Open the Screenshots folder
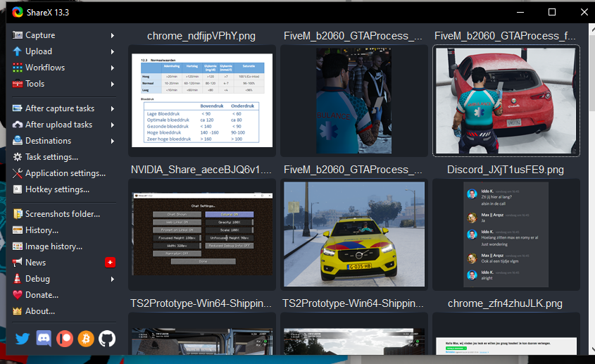This screenshot has width=595, height=364. (x=63, y=214)
